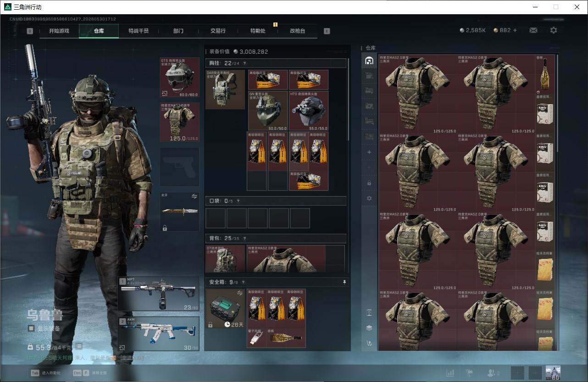Image resolution: width=588 pixels, height=382 pixels.
Task: Select the AKM weapon slot
Action: point(159,334)
